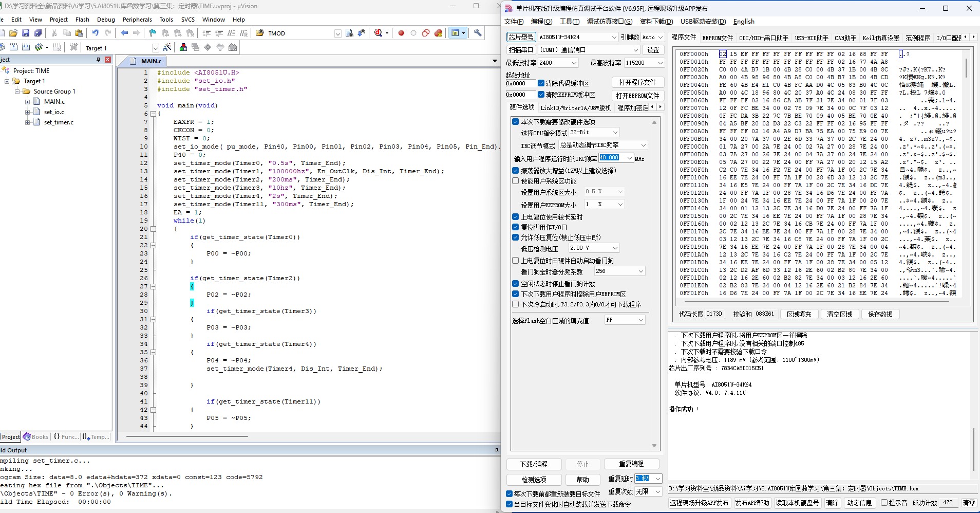980x513 pixels.
Task: Comment selection toolbar icon
Action: click(232, 33)
